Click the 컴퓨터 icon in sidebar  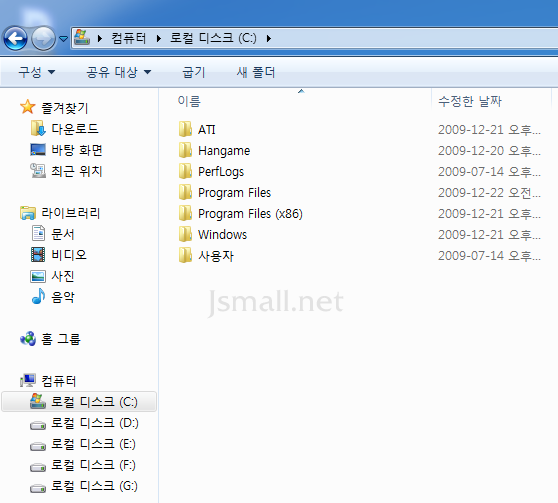click(x=28, y=381)
